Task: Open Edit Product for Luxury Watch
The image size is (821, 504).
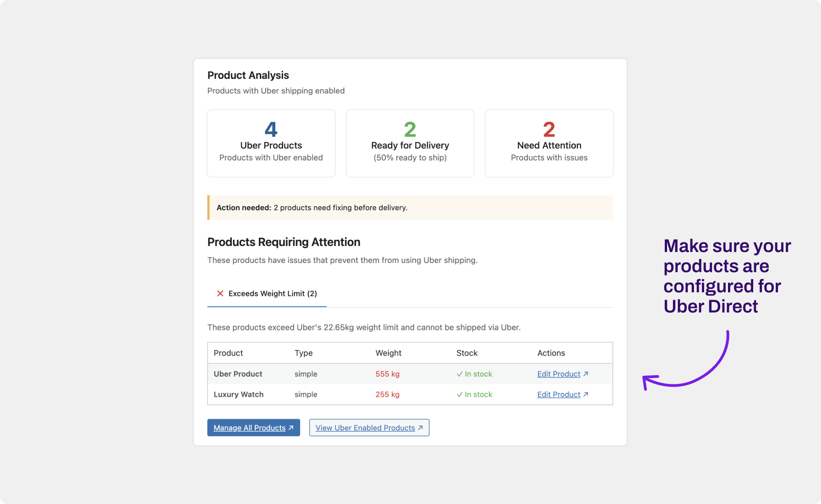Action: point(558,394)
